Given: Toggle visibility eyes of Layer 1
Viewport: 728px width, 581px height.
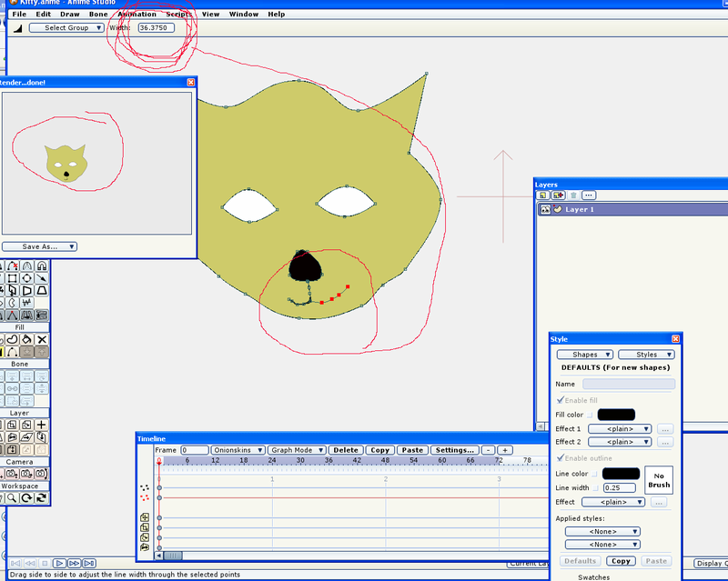Looking at the screenshot, I should [545, 209].
